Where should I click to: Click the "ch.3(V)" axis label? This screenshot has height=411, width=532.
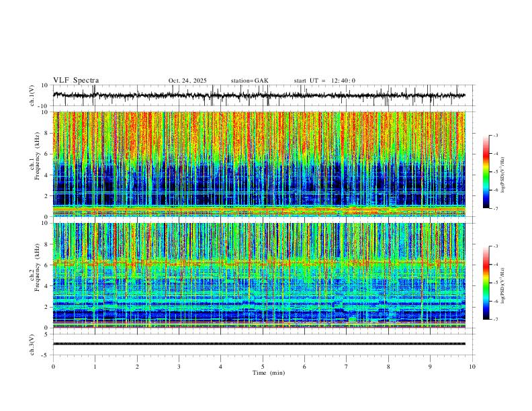(32, 345)
